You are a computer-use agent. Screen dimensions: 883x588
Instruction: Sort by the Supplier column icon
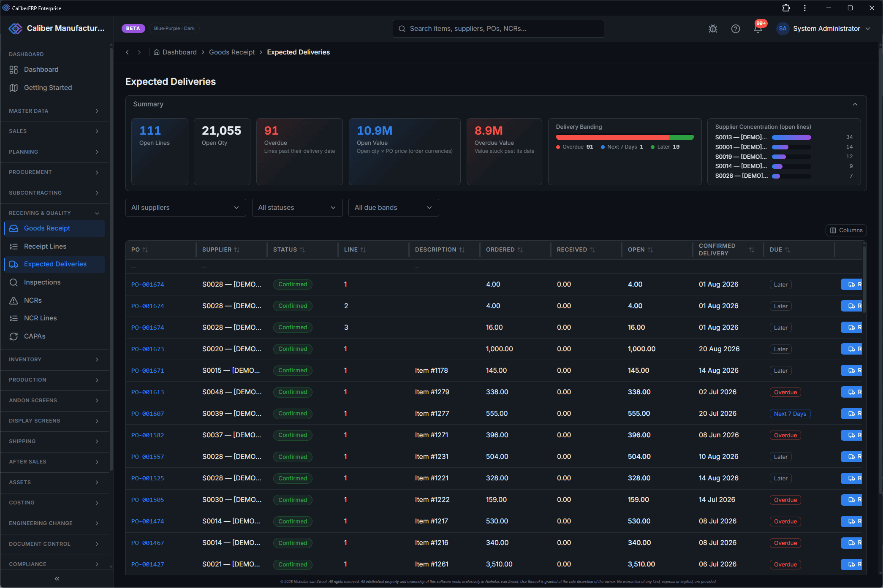(x=237, y=250)
